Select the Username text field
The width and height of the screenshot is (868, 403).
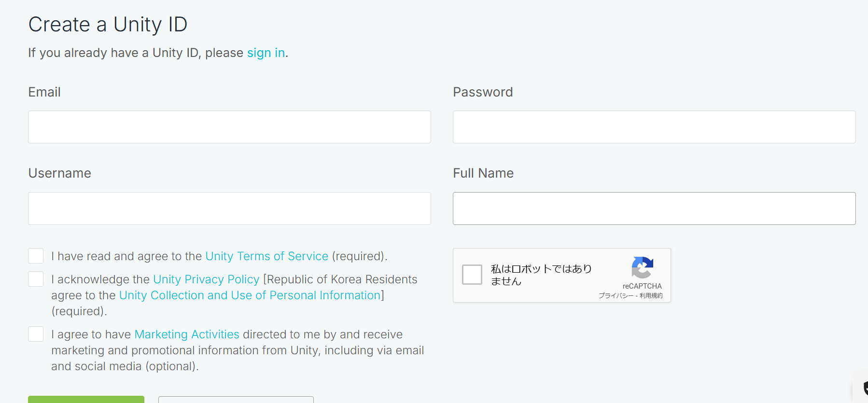tap(229, 208)
